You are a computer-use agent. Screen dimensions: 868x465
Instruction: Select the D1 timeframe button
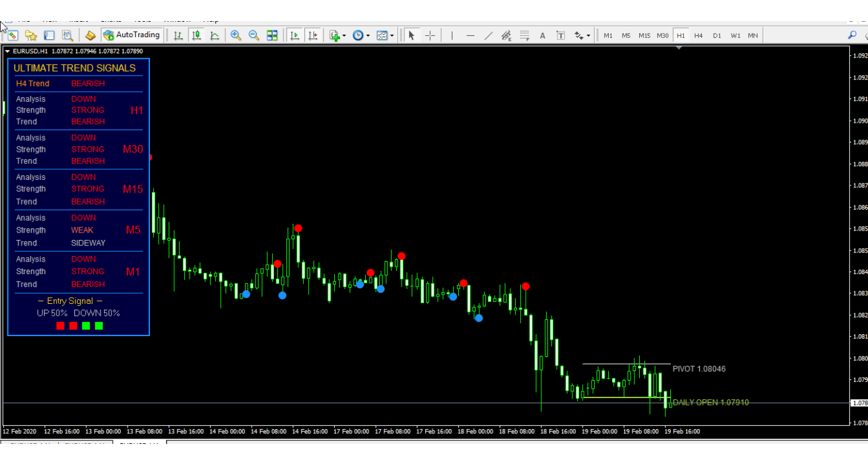717,35
